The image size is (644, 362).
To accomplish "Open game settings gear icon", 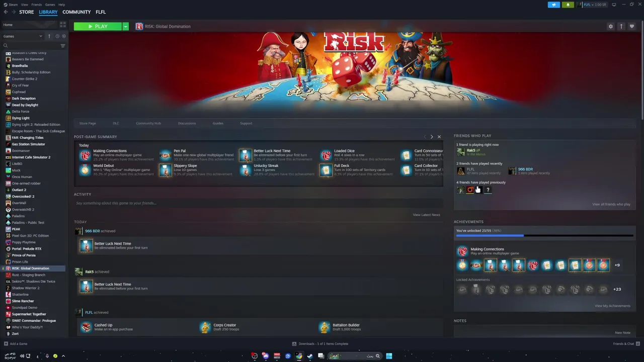I will coord(611,26).
